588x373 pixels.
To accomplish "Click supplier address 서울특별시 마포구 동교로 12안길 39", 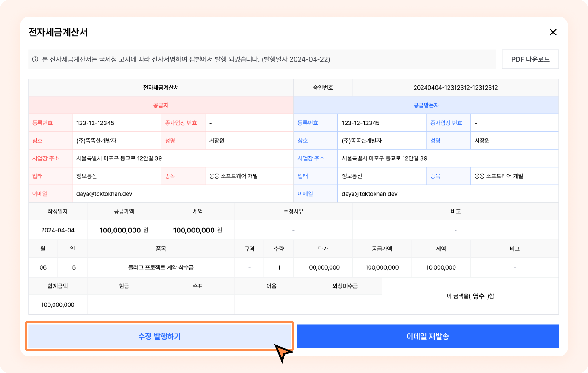I will (x=119, y=158).
